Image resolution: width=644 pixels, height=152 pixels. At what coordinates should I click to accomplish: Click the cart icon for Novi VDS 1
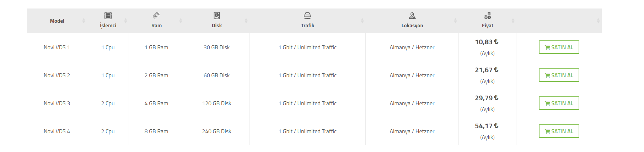[548, 47]
